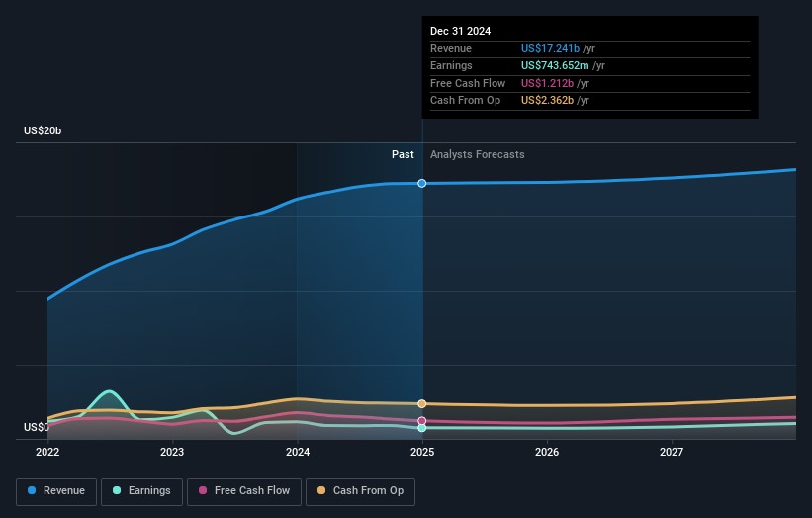Click the blue Revenue data point marker
Screen dimensions: 812x518
tap(422, 183)
